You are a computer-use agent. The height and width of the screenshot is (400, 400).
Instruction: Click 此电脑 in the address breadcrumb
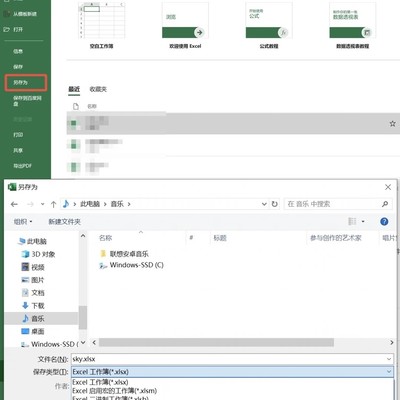click(x=90, y=204)
